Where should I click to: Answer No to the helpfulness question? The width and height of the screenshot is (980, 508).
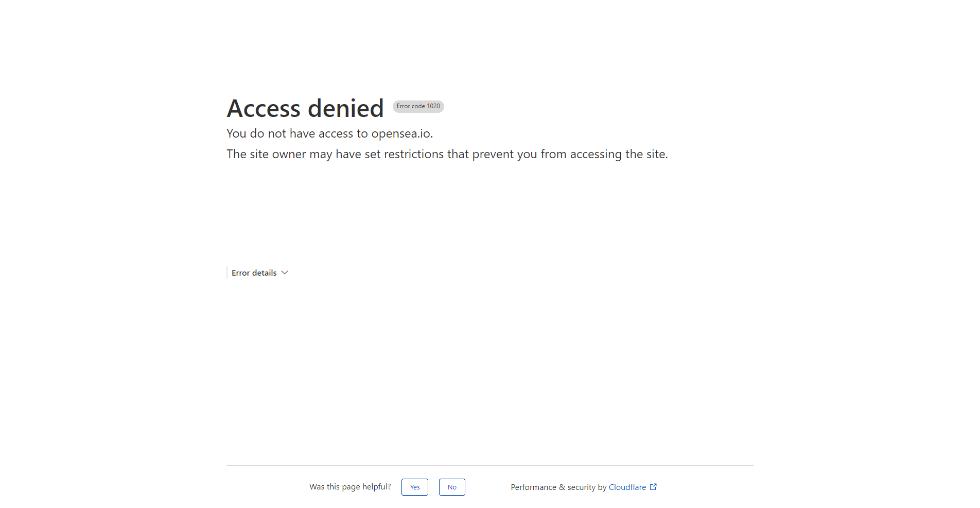tap(451, 487)
